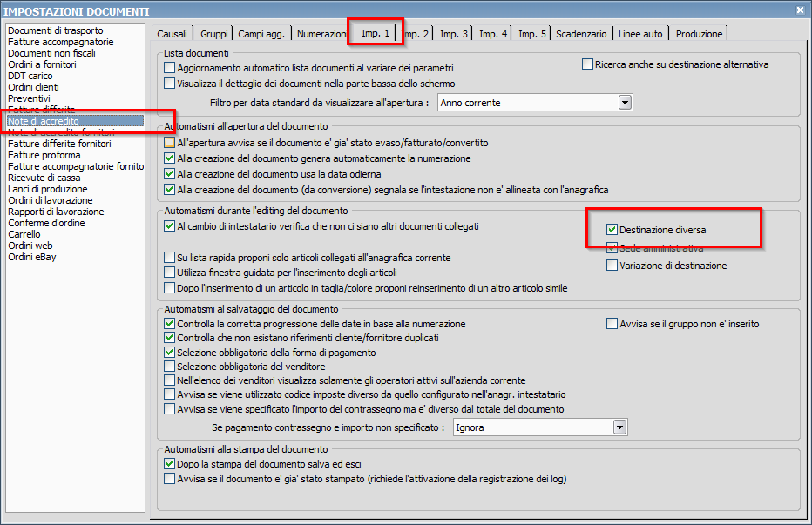The height and width of the screenshot is (525, 812).
Task: Open the Filtro per data standard dropdown
Action: 625,103
